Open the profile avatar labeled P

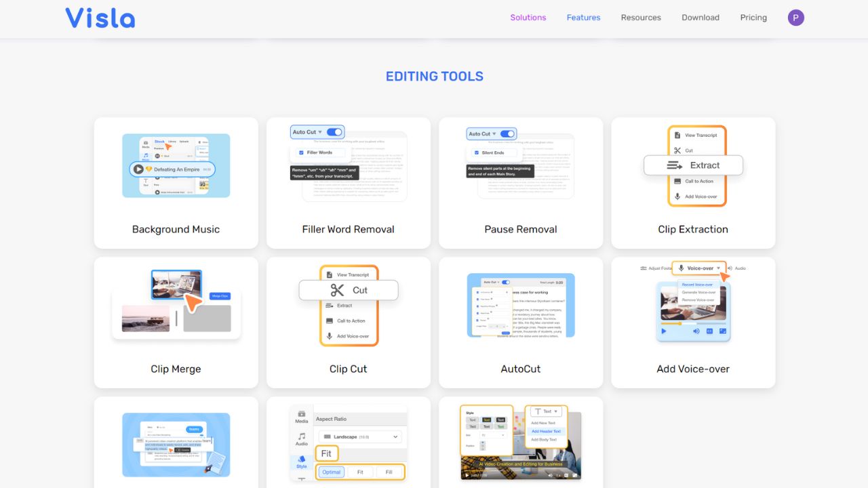point(796,18)
